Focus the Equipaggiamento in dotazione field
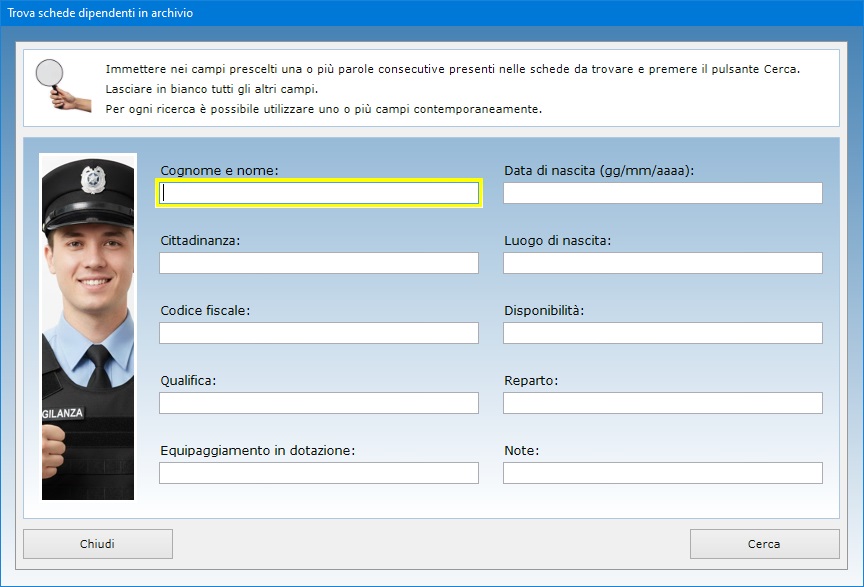Image resolution: width=864 pixels, height=587 pixels. pos(319,473)
